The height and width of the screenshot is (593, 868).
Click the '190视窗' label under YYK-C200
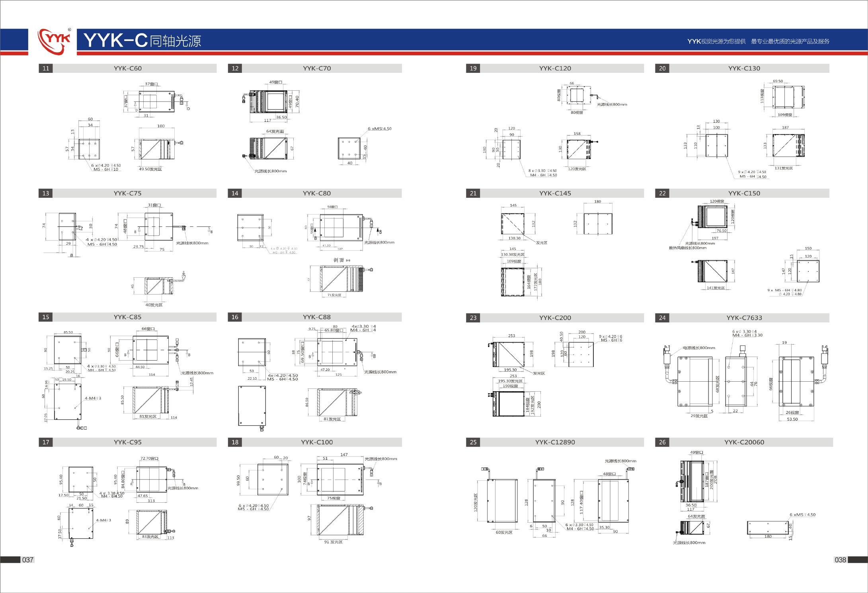coord(510,386)
